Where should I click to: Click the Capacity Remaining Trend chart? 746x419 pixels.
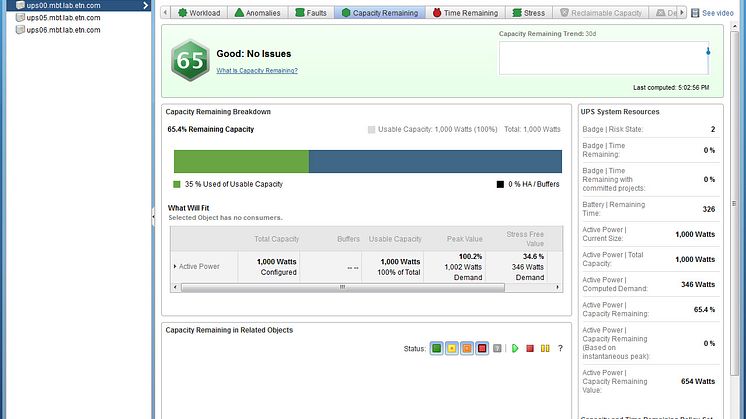pyautogui.click(x=604, y=58)
